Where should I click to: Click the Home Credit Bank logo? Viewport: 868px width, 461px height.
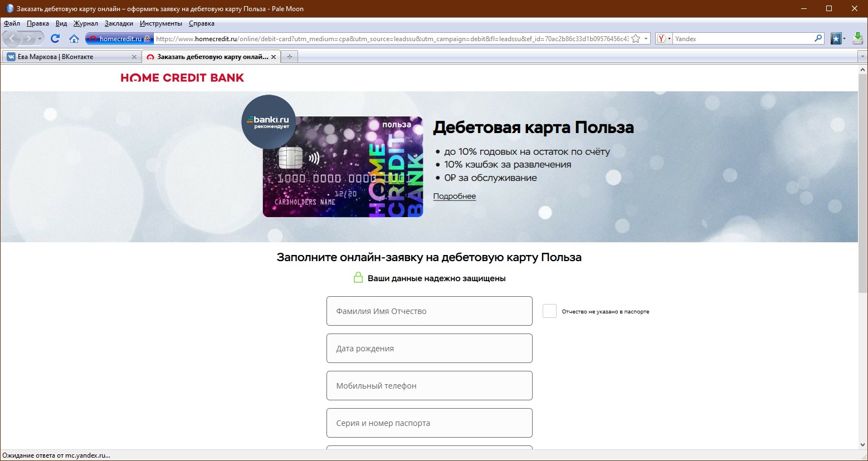pos(182,78)
